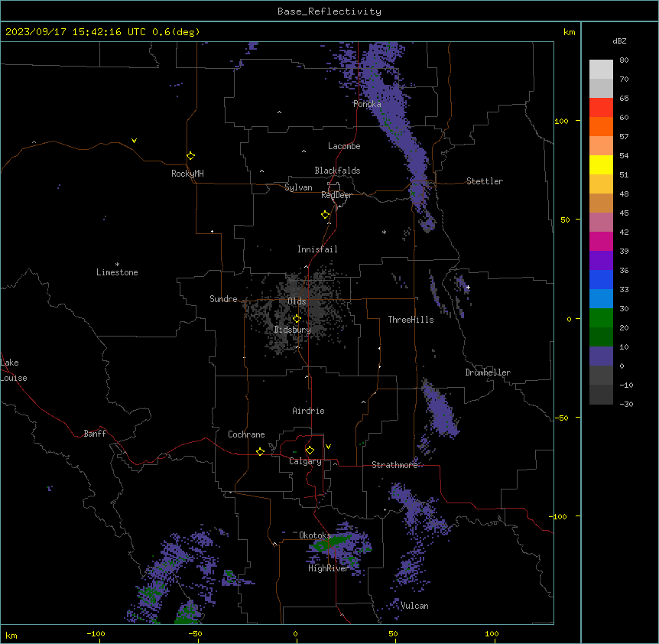Click the 80 value on the dBZ legend
Viewport: 659px width, 644px height.
point(624,60)
